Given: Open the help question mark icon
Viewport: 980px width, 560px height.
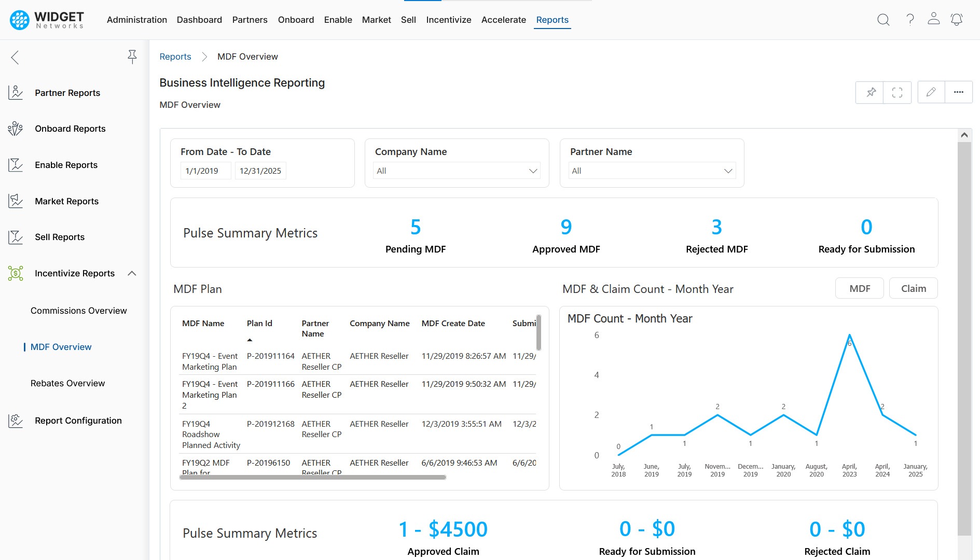Looking at the screenshot, I should point(910,20).
